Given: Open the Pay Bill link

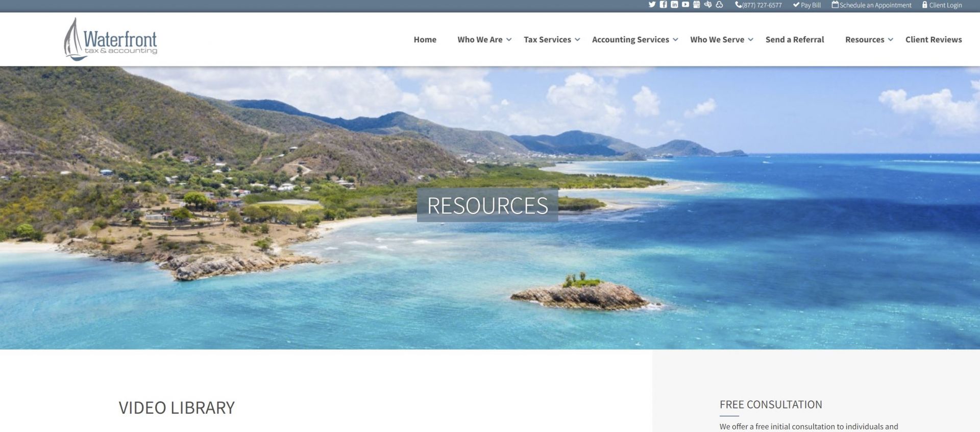Looking at the screenshot, I should (811, 5).
